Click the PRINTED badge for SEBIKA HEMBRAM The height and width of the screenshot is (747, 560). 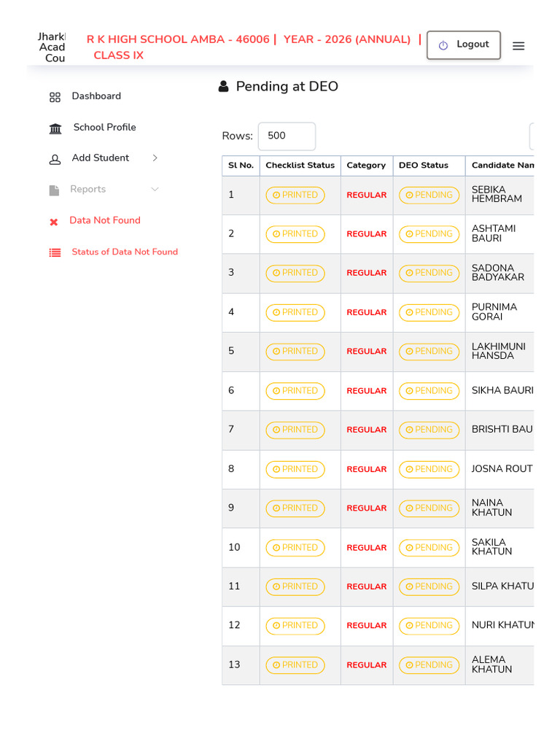(x=295, y=195)
